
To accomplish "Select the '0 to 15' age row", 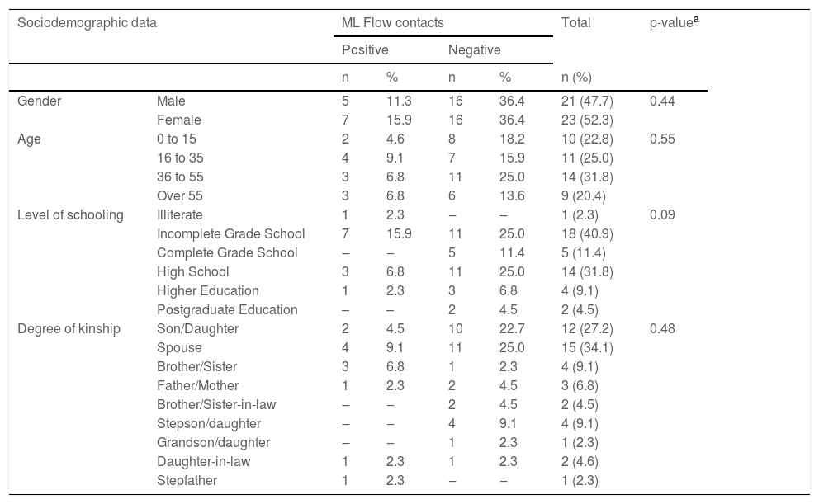I will [177, 139].
